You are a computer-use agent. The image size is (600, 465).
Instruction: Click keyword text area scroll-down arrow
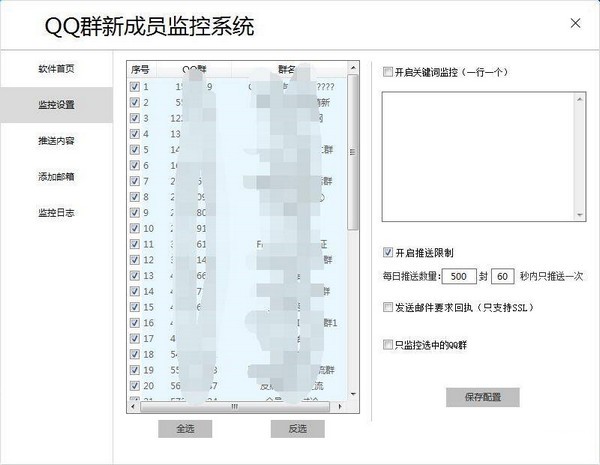pyautogui.click(x=580, y=215)
